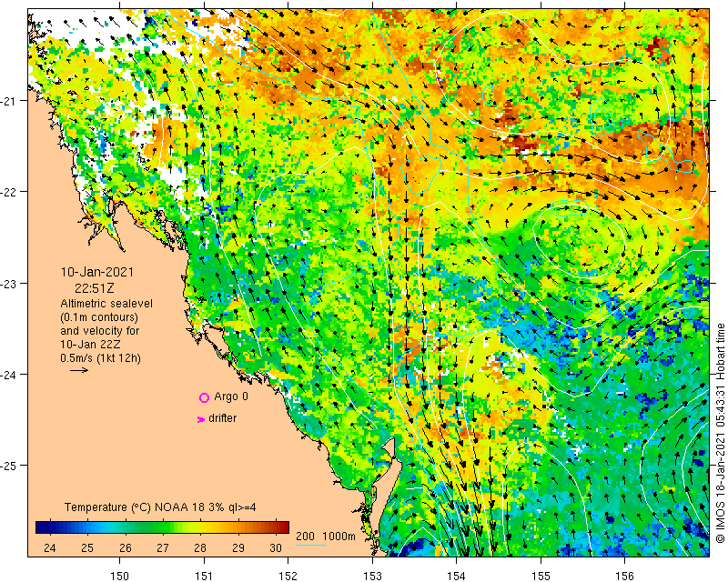Click the "200 1000m" depth contour label

pyautogui.click(x=326, y=536)
